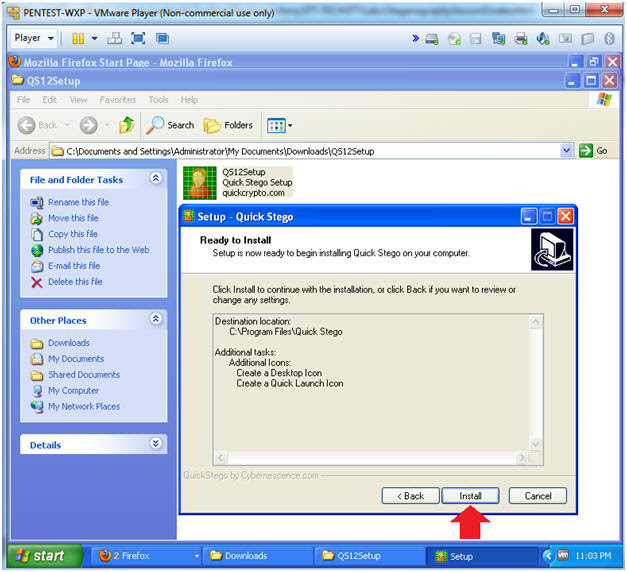Cancel the Quick Stego setup
This screenshot has width=627, height=572.
(537, 496)
